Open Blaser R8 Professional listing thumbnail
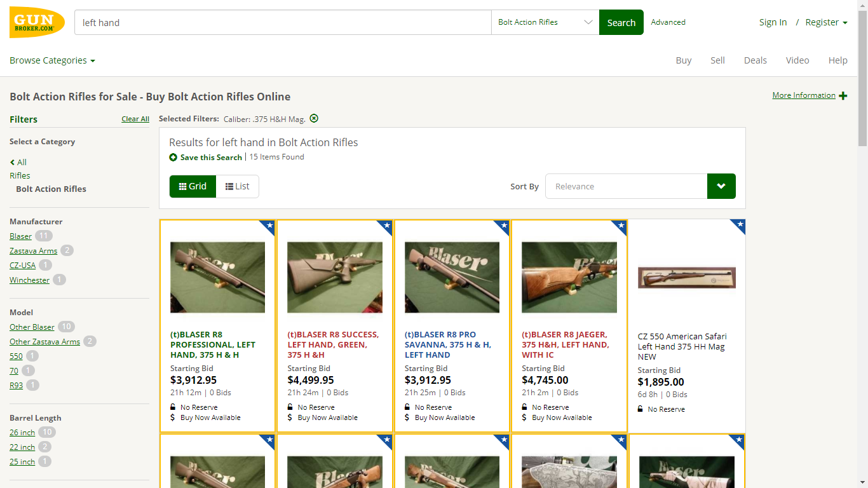The height and width of the screenshot is (488, 868). (217, 277)
